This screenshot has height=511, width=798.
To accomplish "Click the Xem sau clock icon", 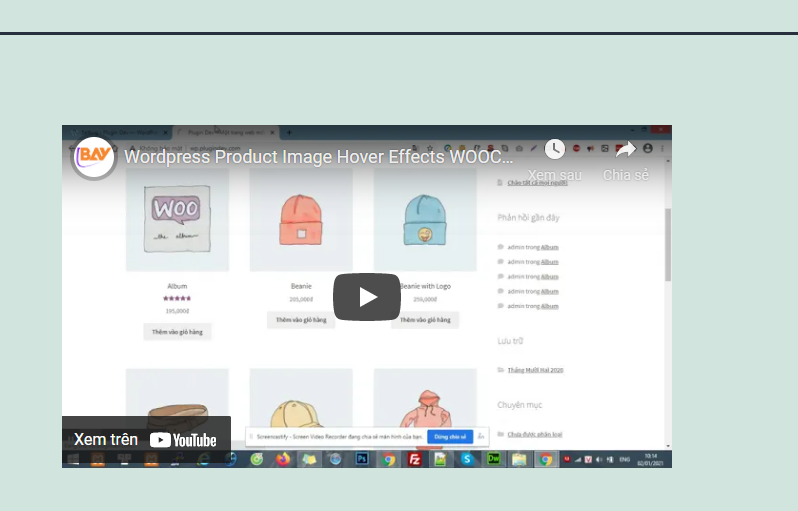I will (x=555, y=149).
